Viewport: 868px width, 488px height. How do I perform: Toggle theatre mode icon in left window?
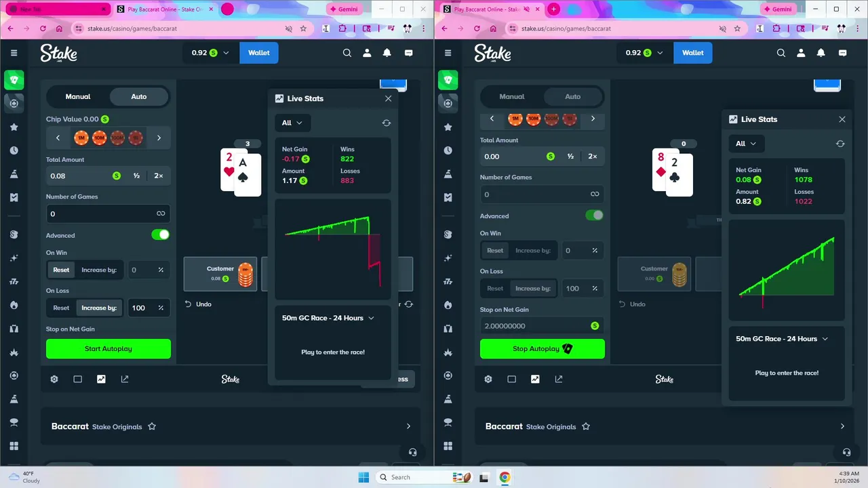78,379
